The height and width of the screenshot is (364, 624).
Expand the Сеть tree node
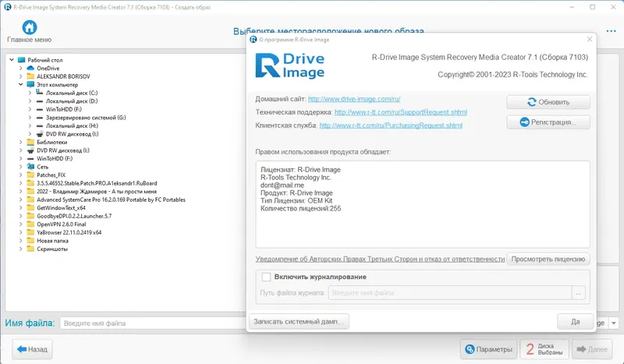click(x=21, y=167)
